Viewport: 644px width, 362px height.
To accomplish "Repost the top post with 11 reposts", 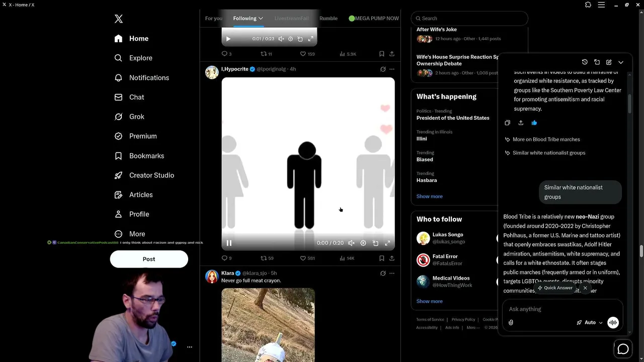I will pos(266,54).
